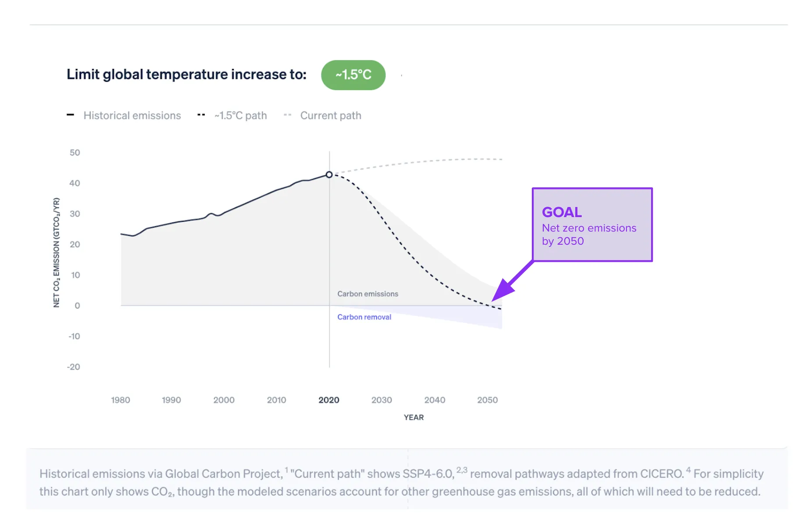Click the bold 2020 year label
This screenshot has height=521, width=812.
coord(329,400)
